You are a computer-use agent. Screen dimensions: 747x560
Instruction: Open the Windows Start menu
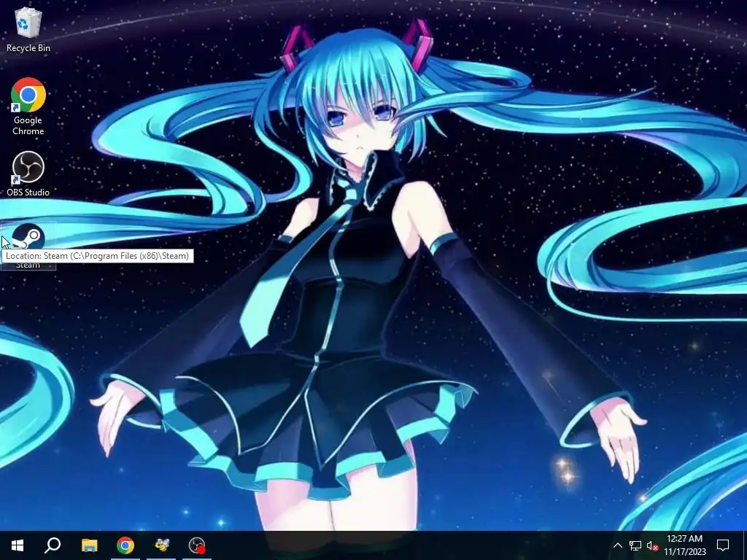[x=18, y=545]
